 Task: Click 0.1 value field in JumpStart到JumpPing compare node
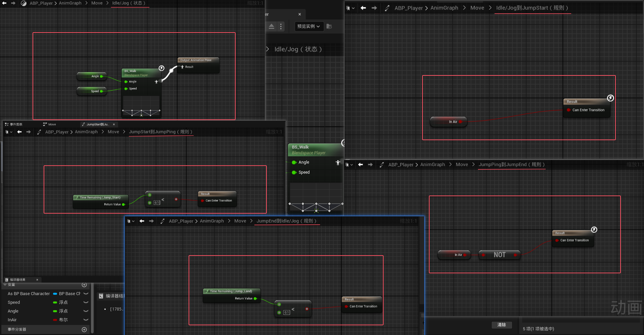[x=157, y=203]
